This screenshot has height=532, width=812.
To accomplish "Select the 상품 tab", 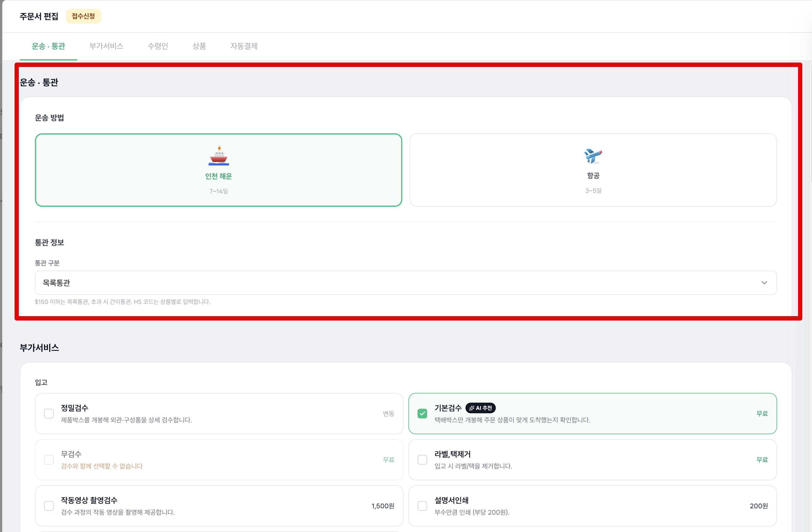I will coord(199,46).
